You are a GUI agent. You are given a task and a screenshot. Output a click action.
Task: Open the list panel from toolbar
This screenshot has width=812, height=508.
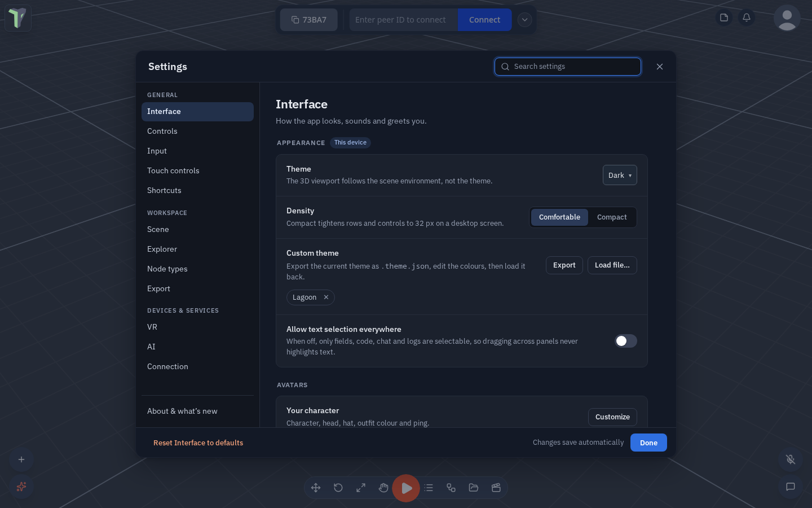[x=429, y=488]
